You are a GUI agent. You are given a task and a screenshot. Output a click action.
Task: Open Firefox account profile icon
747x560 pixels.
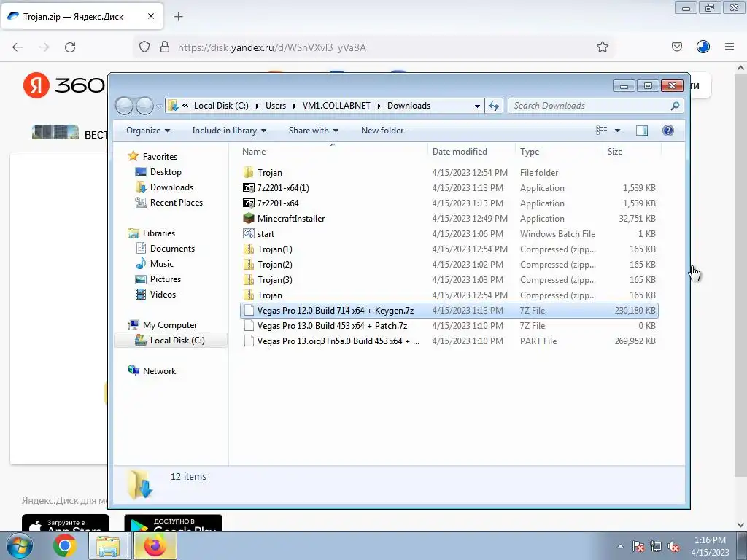[703, 47]
